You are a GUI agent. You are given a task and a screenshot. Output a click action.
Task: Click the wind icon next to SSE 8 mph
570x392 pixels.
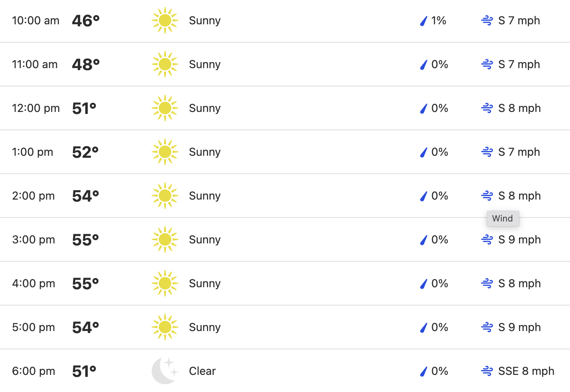click(487, 371)
